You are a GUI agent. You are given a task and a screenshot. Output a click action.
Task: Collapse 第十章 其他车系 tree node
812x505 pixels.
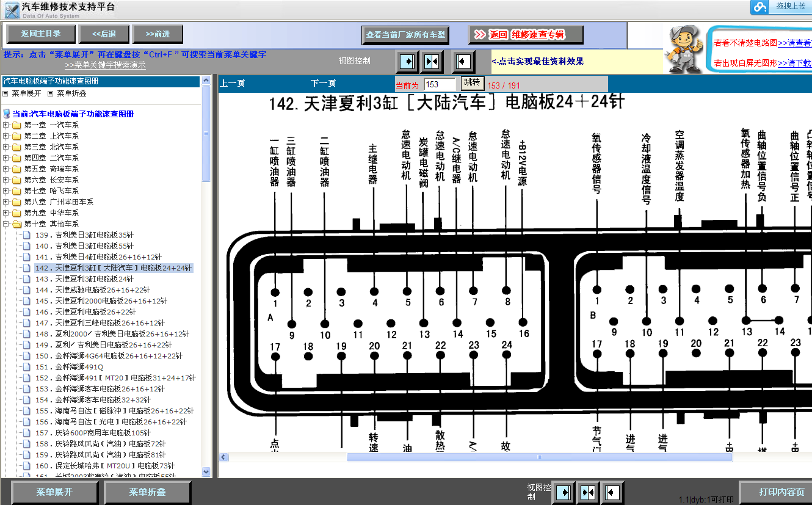point(6,224)
